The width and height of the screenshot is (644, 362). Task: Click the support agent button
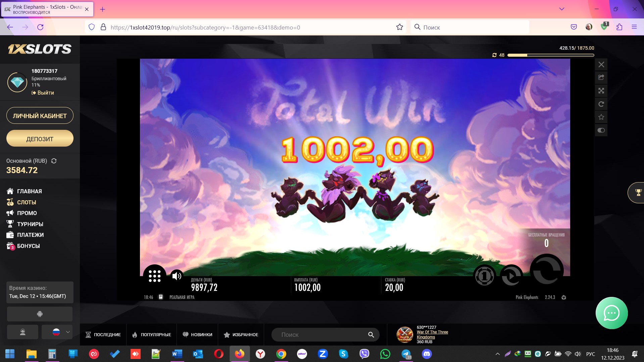22,332
